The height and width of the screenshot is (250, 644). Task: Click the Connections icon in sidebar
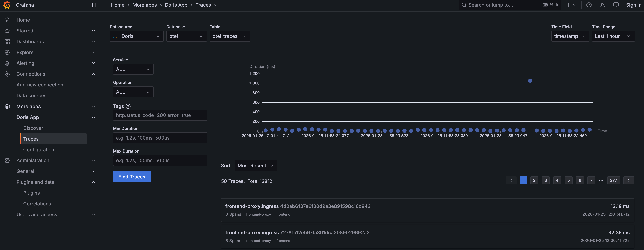click(x=7, y=74)
